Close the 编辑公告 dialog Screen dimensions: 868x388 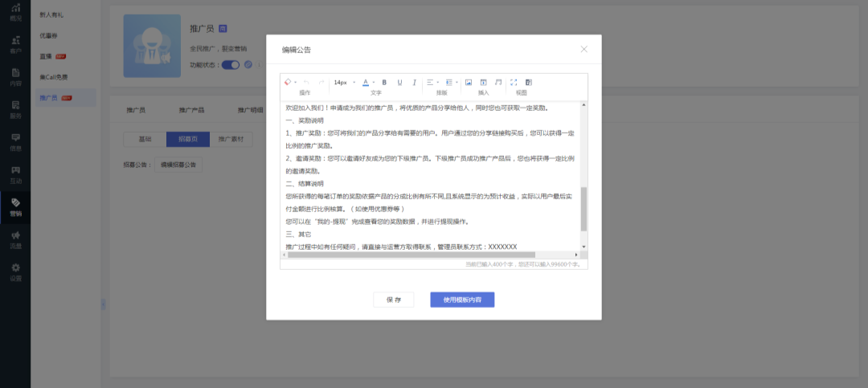(584, 49)
